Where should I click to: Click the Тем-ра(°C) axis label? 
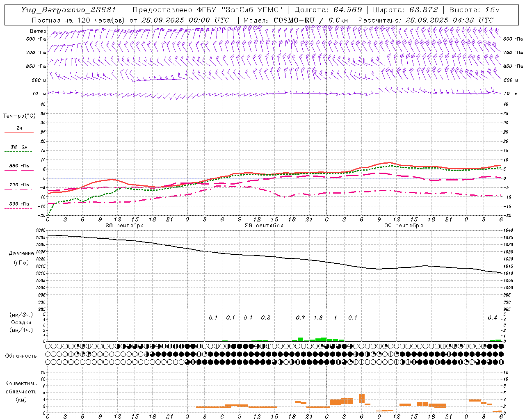[19, 116]
